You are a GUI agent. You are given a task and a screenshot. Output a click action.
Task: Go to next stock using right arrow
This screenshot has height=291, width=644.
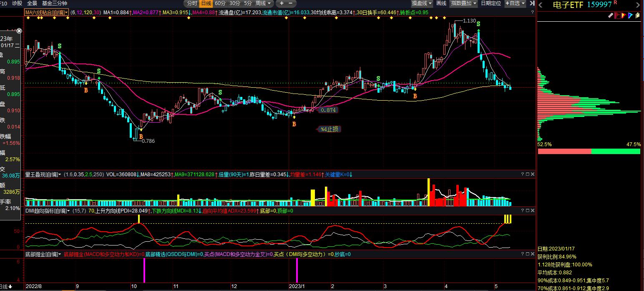639,5
